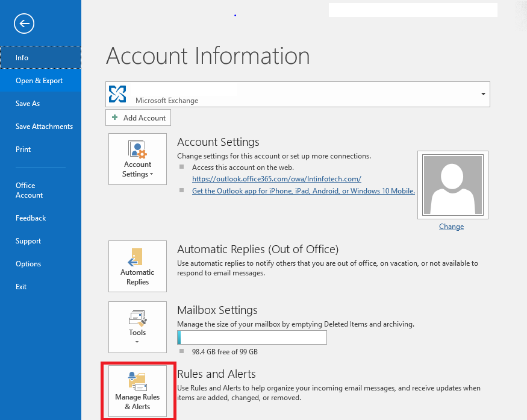Viewport: 527px width, 420px height.
Task: Click the Mailbox Settings heading
Action: (217, 310)
